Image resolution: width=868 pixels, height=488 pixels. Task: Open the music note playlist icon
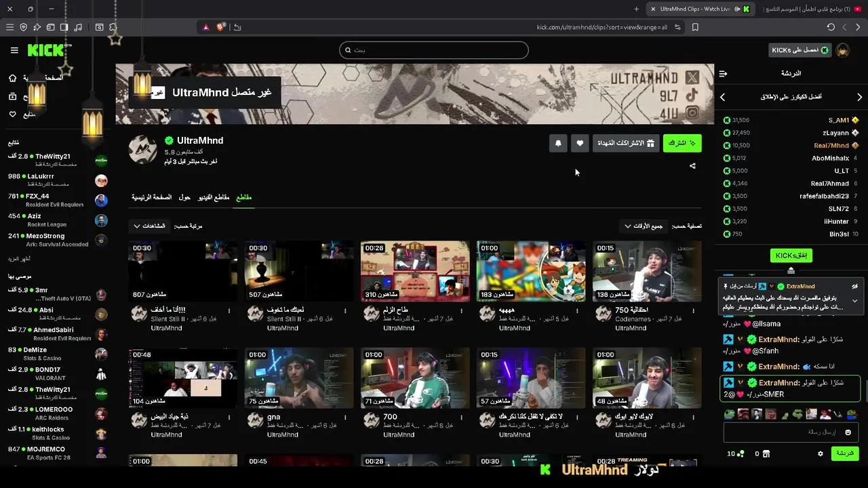[78, 27]
